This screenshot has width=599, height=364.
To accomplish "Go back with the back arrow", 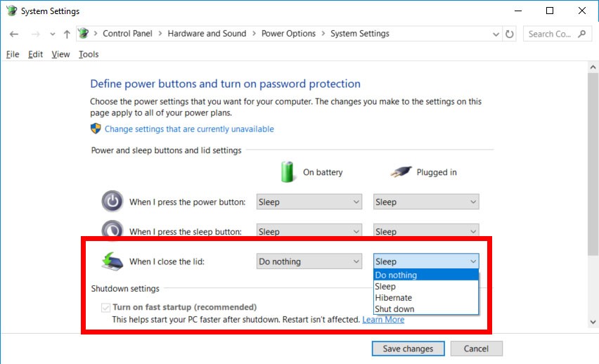I will click(x=14, y=34).
